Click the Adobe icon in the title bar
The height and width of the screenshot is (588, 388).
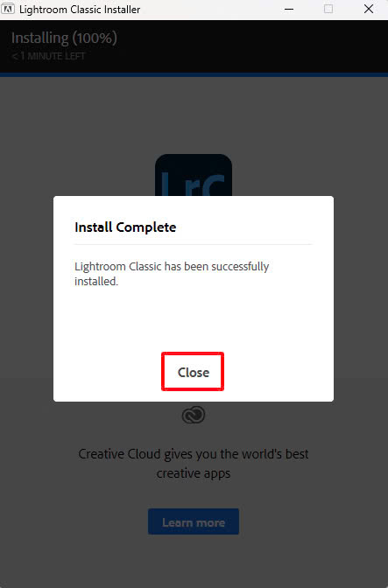(8, 9)
